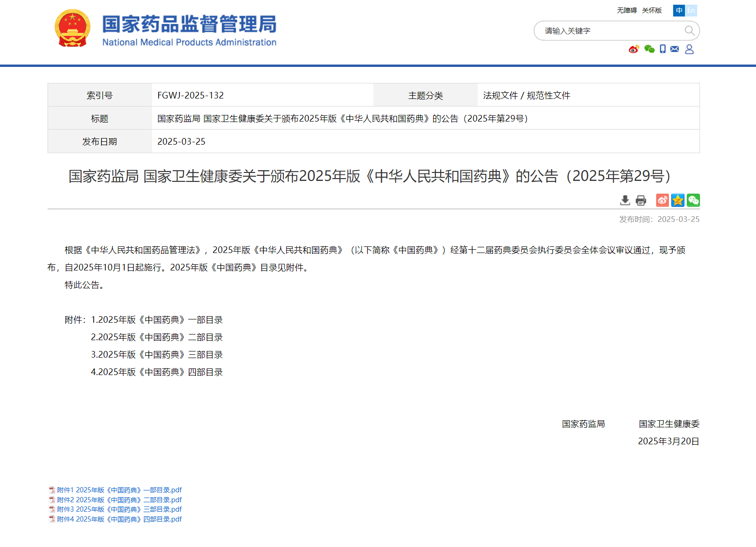Open 附件4 四部目录.pdf attachment
756x547 pixels.
[119, 519]
